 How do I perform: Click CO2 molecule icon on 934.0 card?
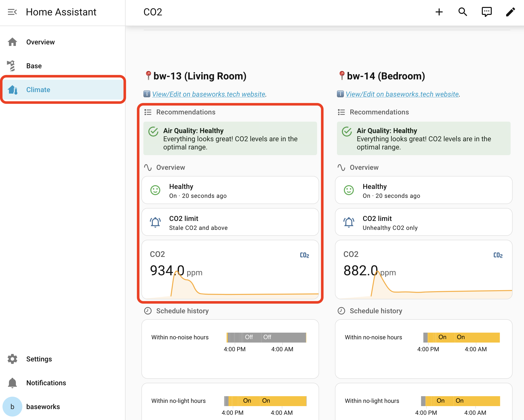tap(304, 255)
